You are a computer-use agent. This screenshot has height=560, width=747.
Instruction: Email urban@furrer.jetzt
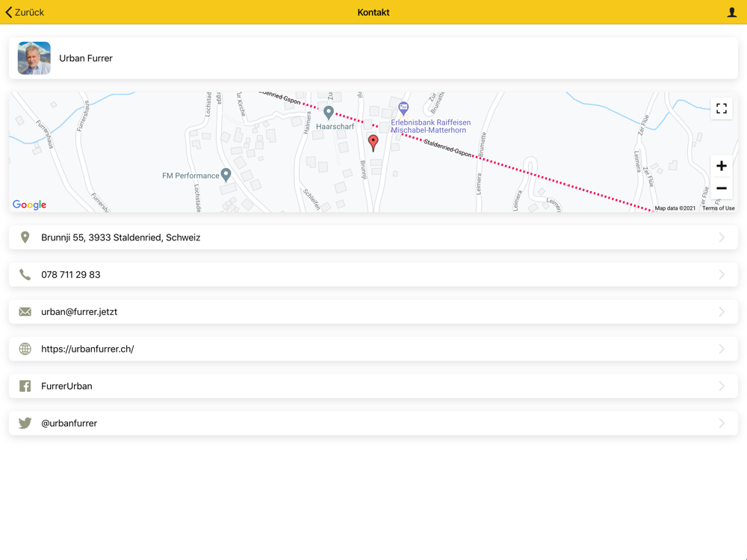tap(79, 312)
